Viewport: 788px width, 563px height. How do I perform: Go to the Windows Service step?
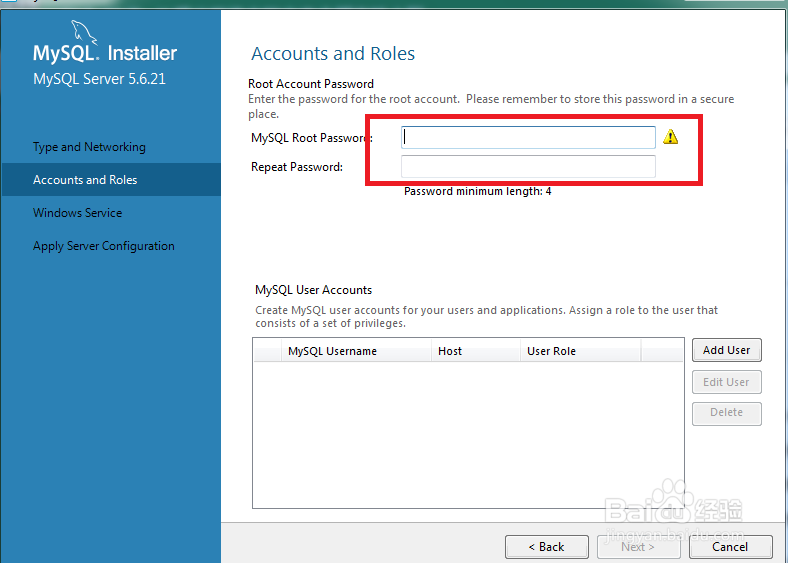pyautogui.click(x=77, y=213)
